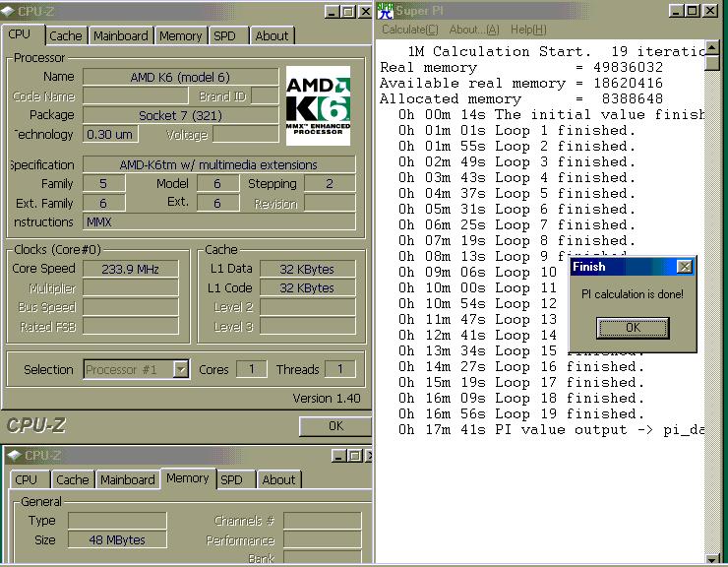Open the Calculate menu in Super PI
Screen dimensions: 728x567
[410, 30]
